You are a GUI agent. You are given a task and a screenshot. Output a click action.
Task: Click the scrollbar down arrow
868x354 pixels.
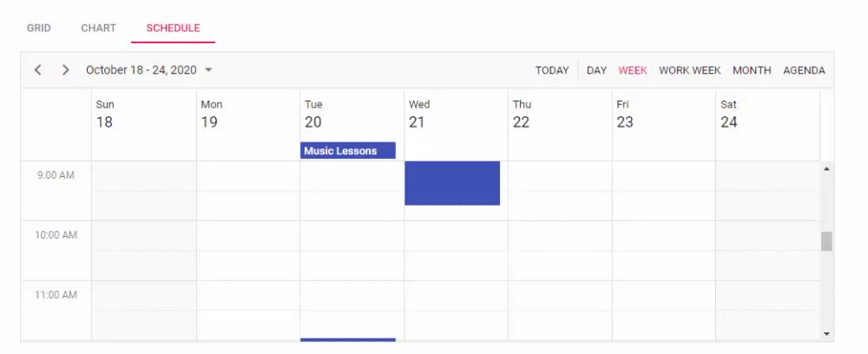[x=826, y=333]
